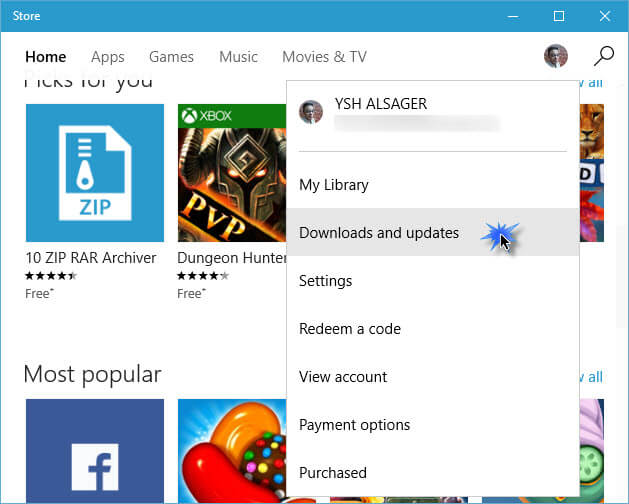Switch to the Games tab
The image size is (629, 504).
pos(171,57)
